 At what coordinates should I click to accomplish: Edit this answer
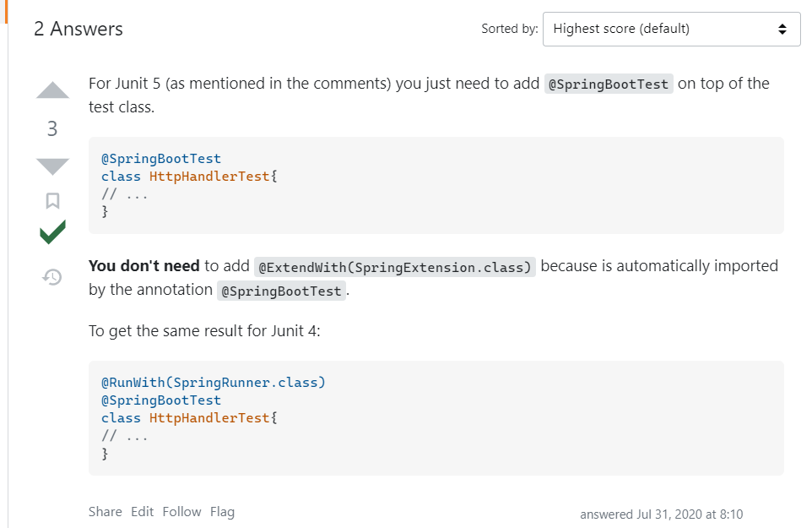click(142, 512)
